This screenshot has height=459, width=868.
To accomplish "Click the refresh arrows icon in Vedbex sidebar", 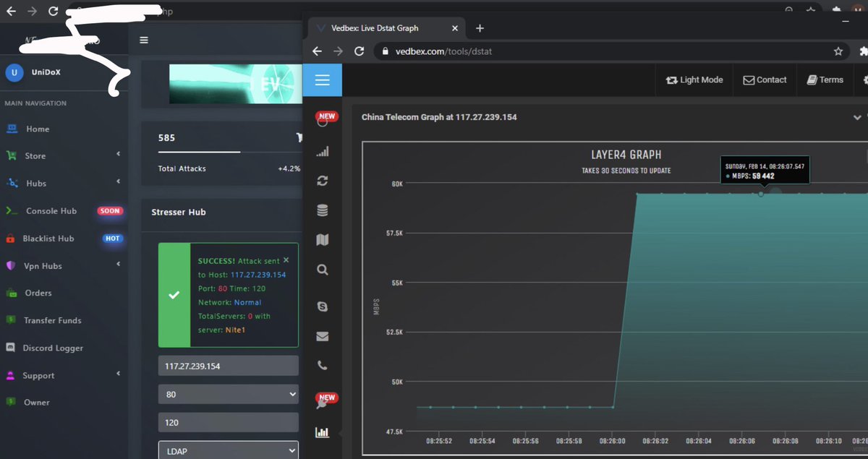I will [323, 181].
